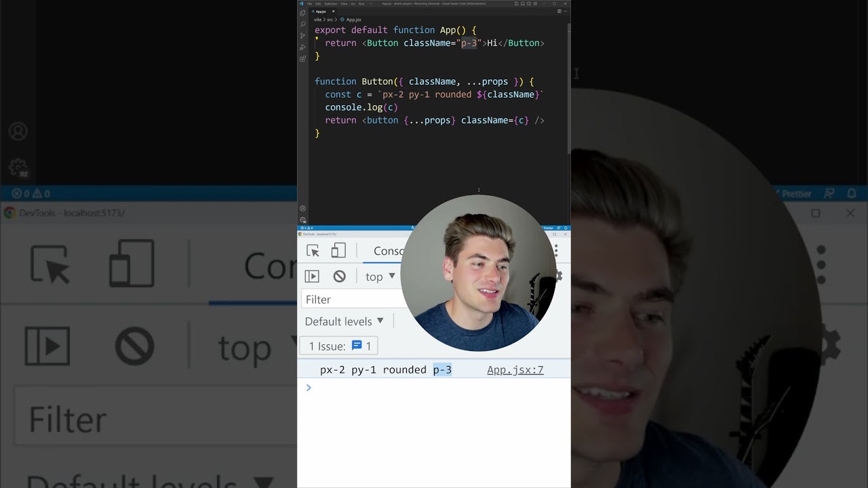Click the React file icon in the breadcrumb

click(x=342, y=20)
